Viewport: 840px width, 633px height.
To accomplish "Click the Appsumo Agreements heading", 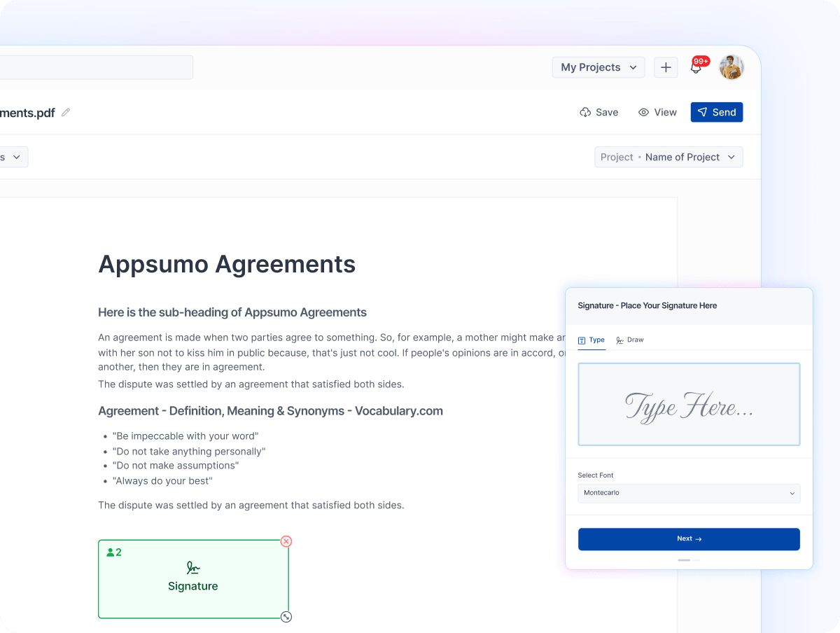I will coord(227,264).
